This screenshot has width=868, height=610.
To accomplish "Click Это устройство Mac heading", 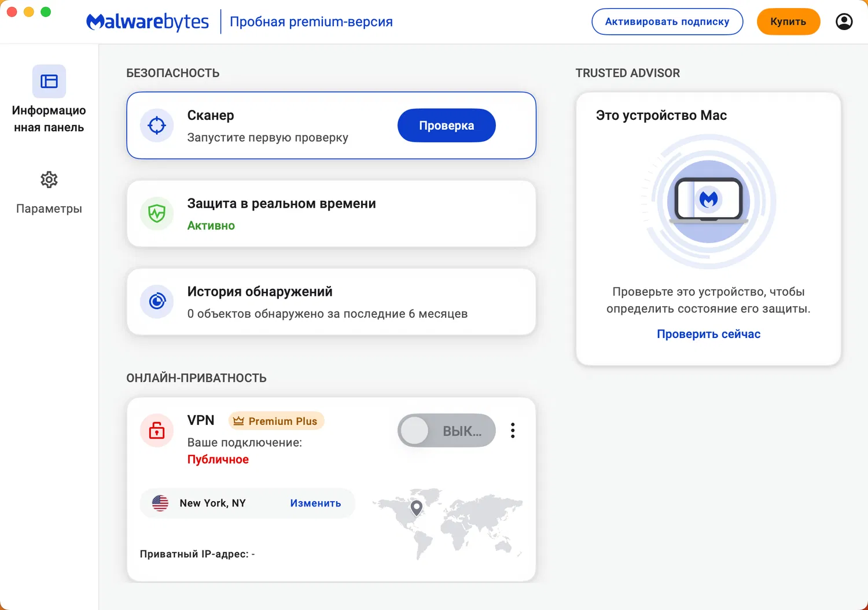I will pos(661,116).
